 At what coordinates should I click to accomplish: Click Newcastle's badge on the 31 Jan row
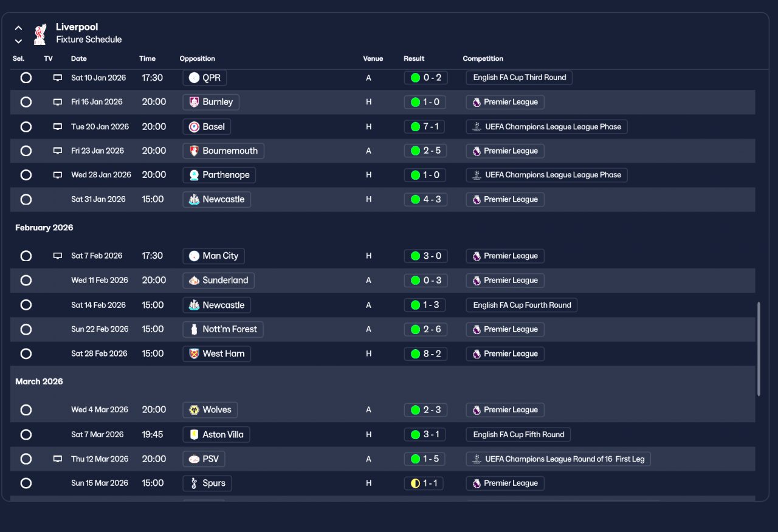point(194,199)
